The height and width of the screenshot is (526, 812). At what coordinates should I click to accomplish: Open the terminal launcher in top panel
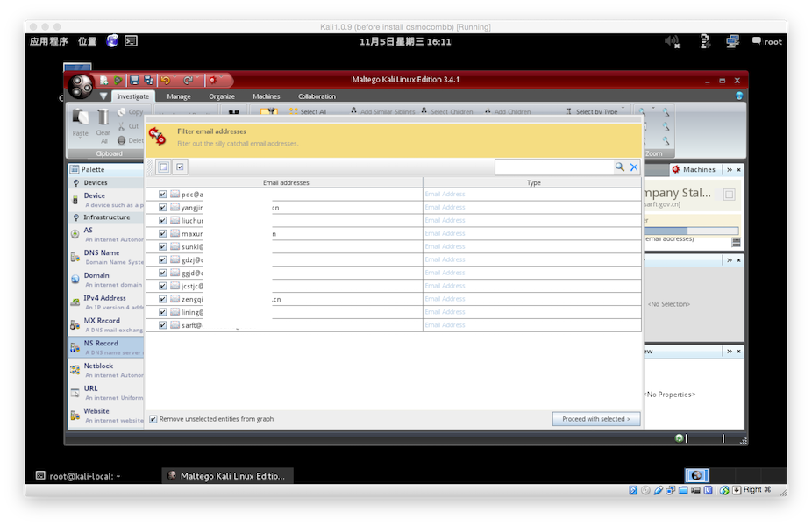coord(131,40)
